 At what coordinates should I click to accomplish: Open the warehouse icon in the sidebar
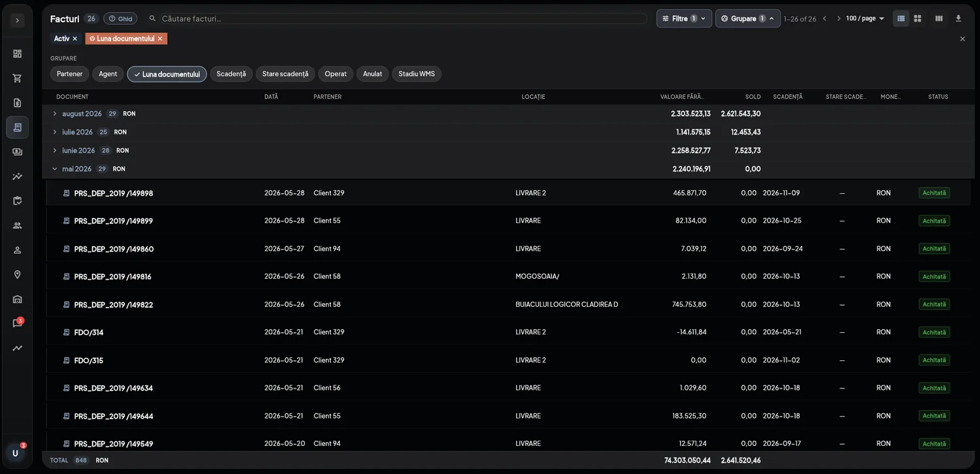18,299
